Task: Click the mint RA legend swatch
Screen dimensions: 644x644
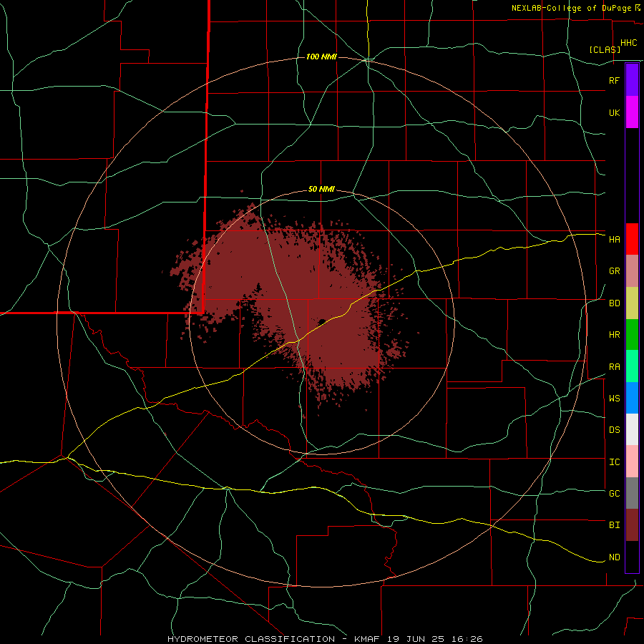Action: (632, 366)
